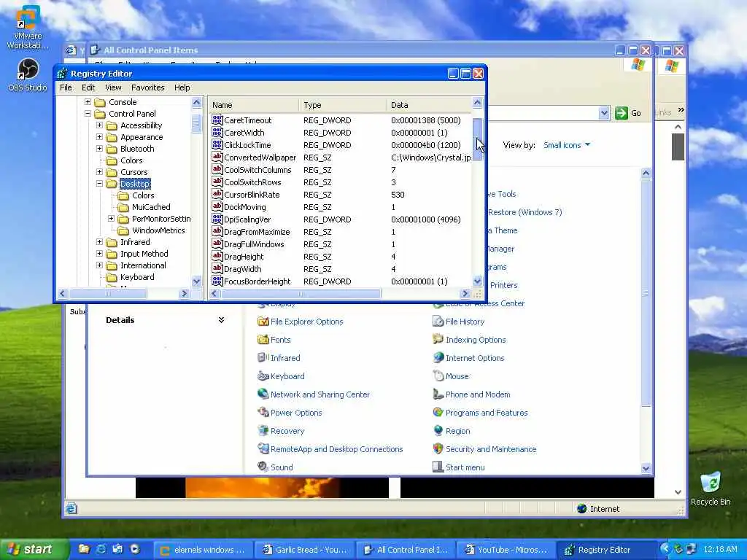The image size is (747, 560).
Task: Click CaretWidth DWORD value icon
Action: tap(217, 133)
